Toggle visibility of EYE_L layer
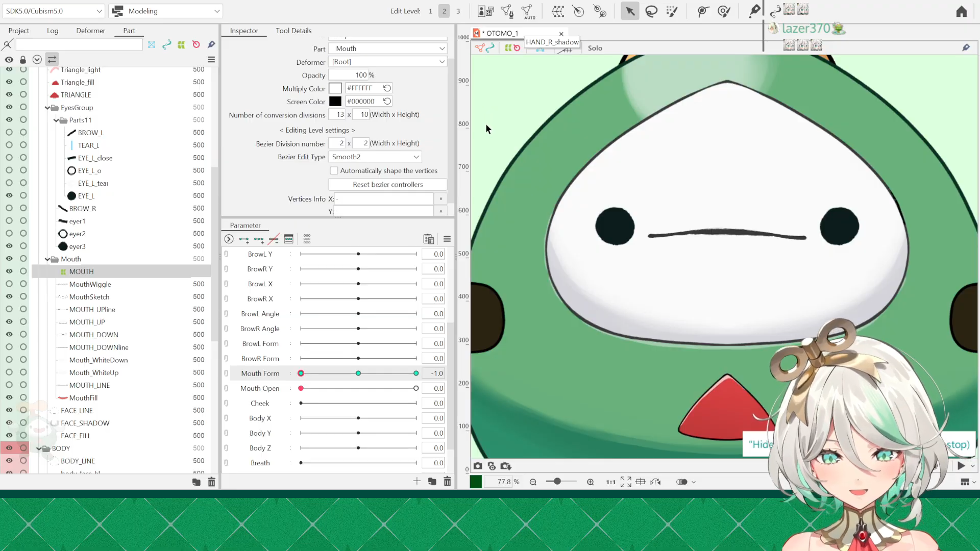Viewport: 980px width, 551px height. 9,195
